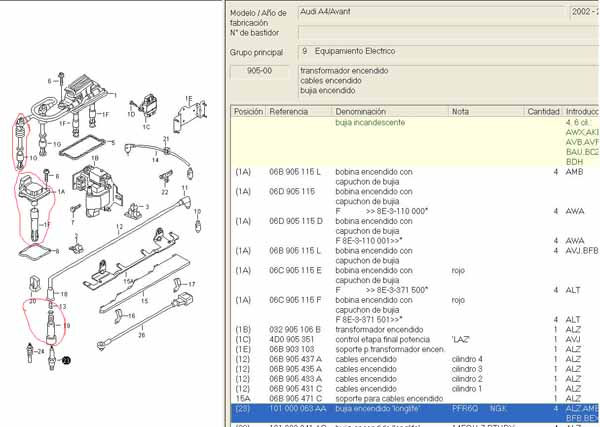Image resolution: width=600 pixels, height=427 pixels.
Task: Click chassis range text F 8E-3-110 001>>*
Action: (369, 241)
